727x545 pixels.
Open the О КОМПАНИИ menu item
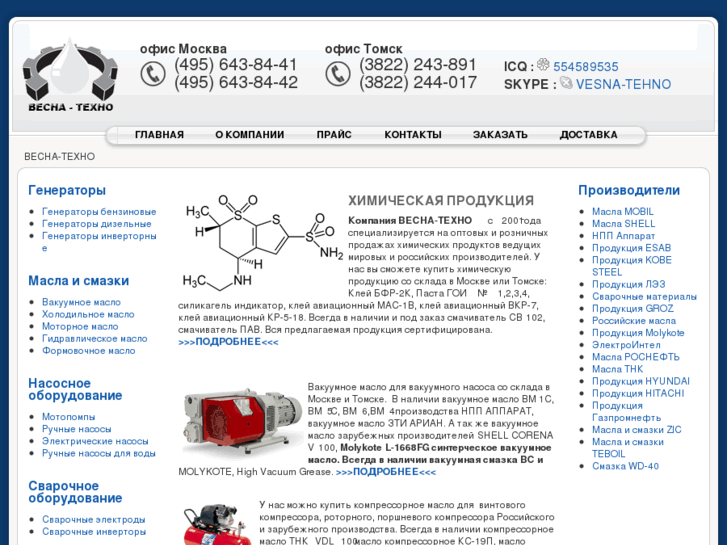point(249,135)
